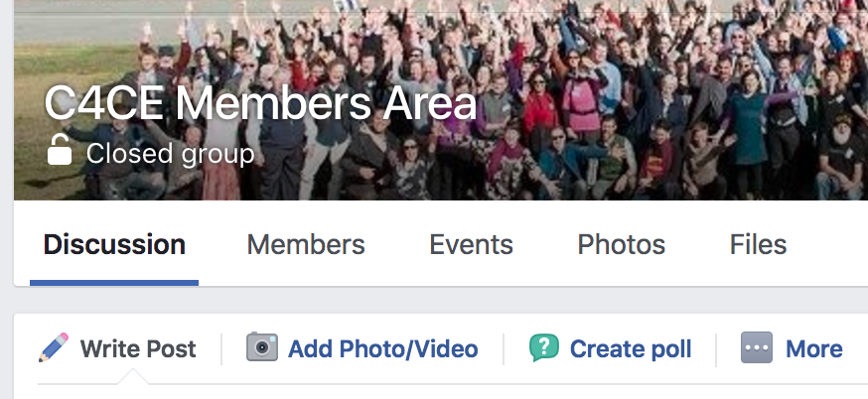Go to the Events tab
This screenshot has height=399, width=868.
[x=471, y=244]
